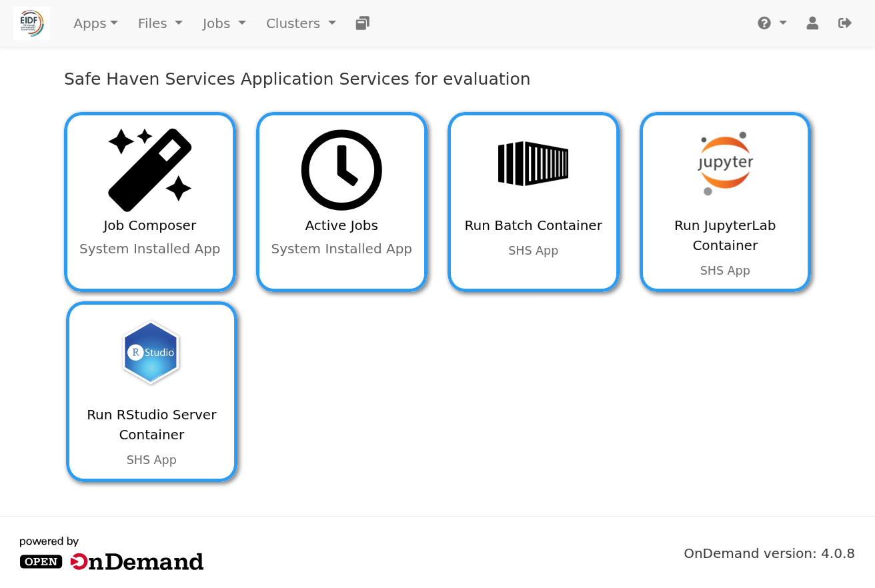The width and height of the screenshot is (875, 588).
Task: Open the Jobs menu
Action: click(x=223, y=23)
